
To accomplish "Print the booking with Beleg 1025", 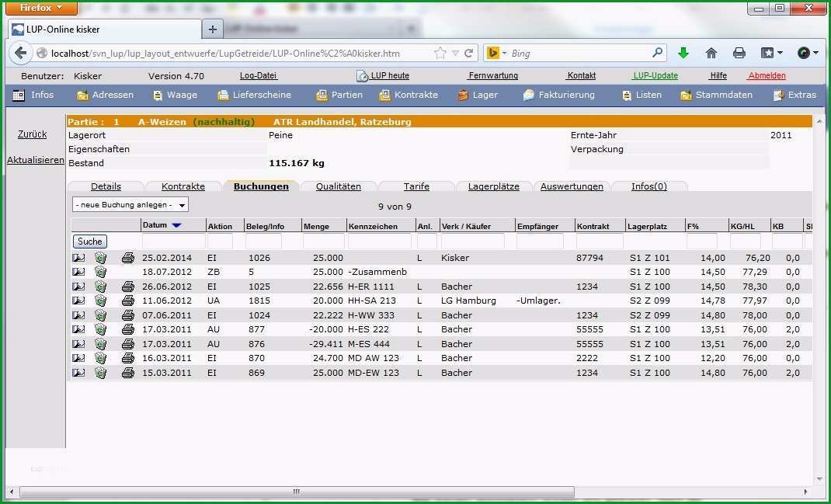I will click(x=127, y=287).
